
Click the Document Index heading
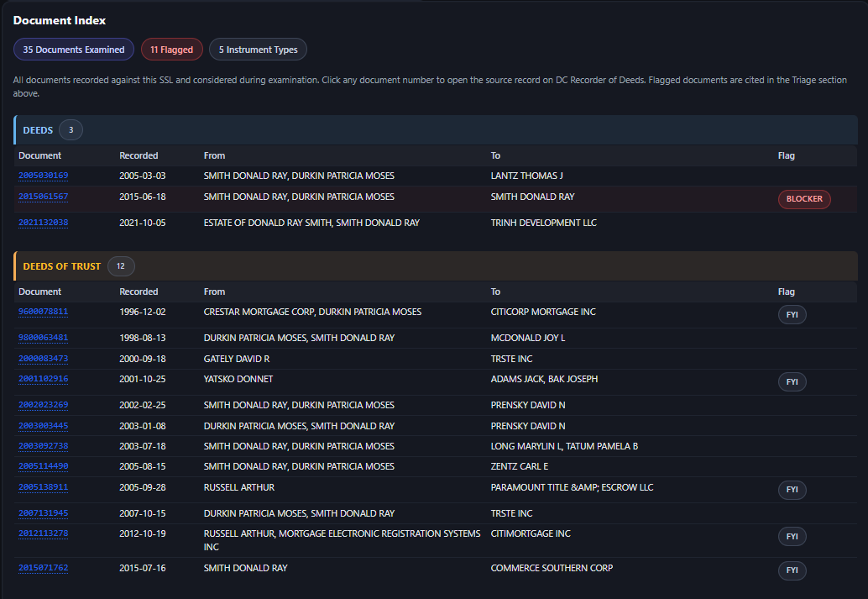(x=59, y=20)
